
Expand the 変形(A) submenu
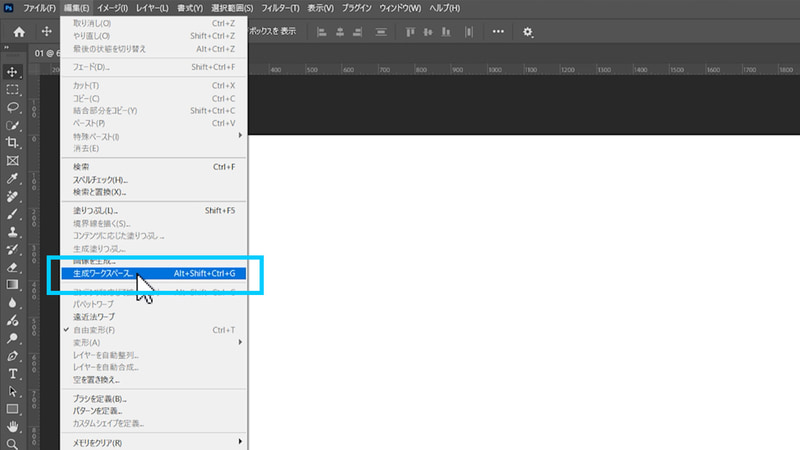point(154,342)
